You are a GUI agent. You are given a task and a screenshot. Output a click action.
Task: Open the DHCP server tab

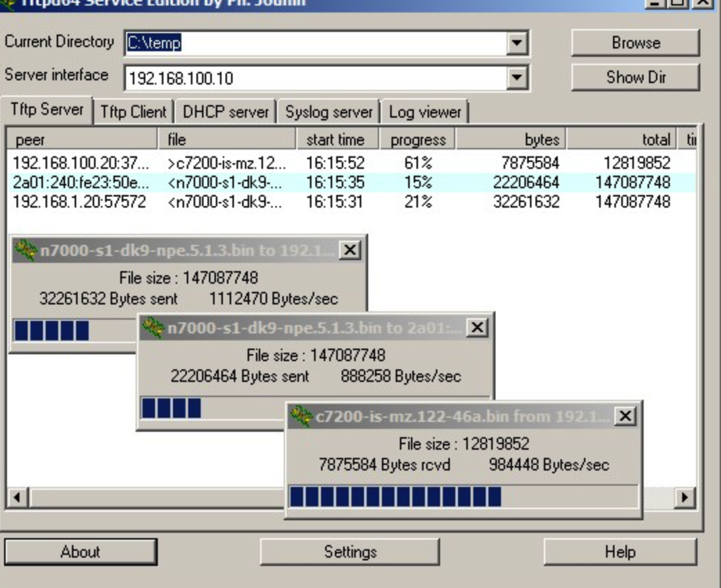coord(226,112)
